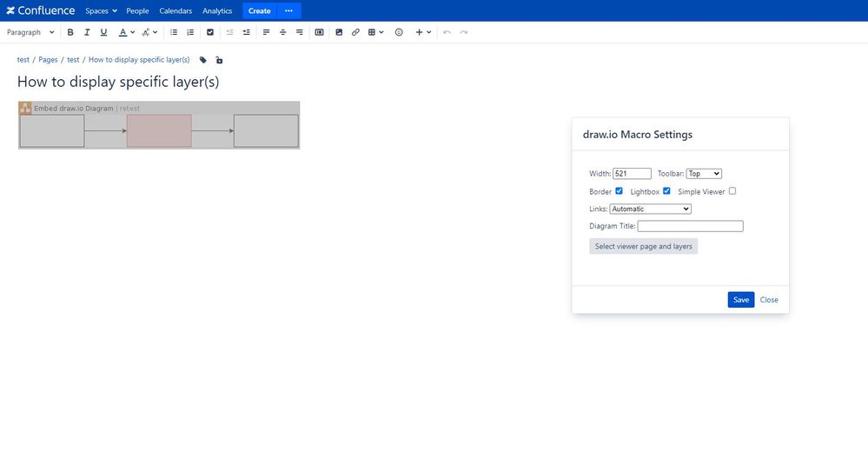Open the page labels tag icon
The width and height of the screenshot is (868, 472).
(203, 60)
